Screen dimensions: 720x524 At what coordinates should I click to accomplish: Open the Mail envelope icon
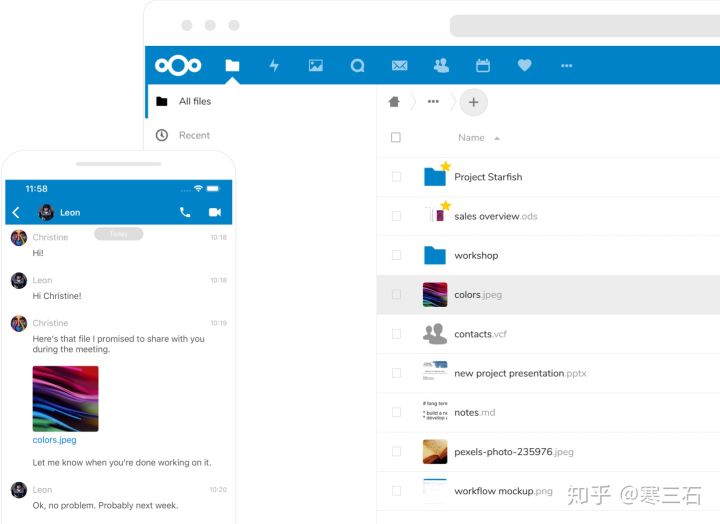click(399, 66)
